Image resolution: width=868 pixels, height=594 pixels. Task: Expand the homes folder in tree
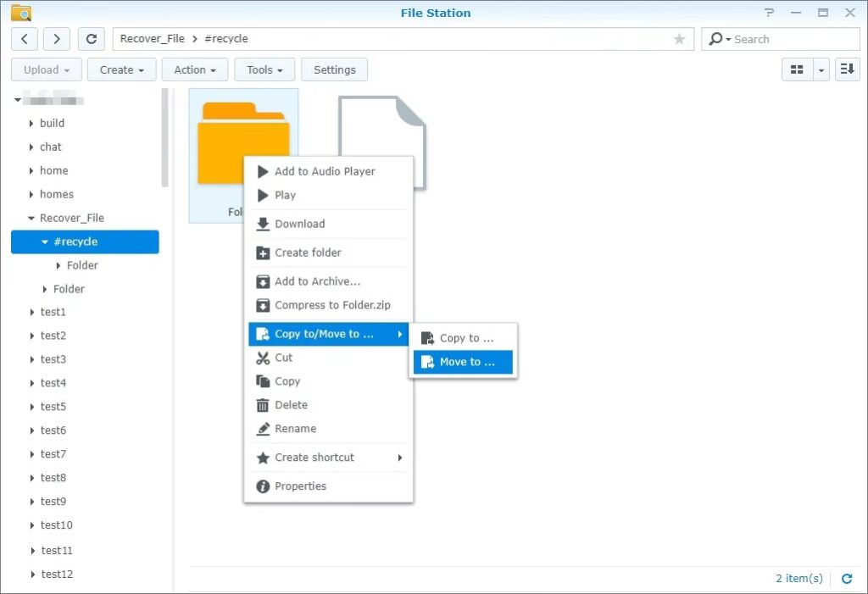(31, 194)
